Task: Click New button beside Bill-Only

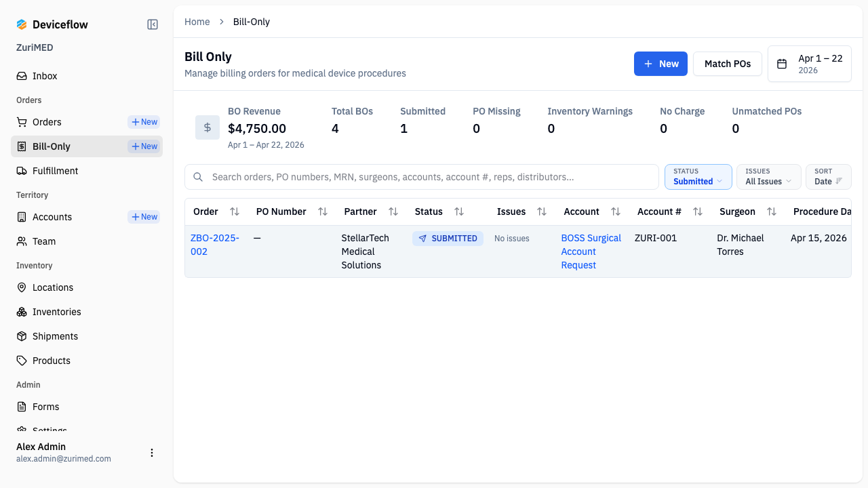Action: (144, 146)
